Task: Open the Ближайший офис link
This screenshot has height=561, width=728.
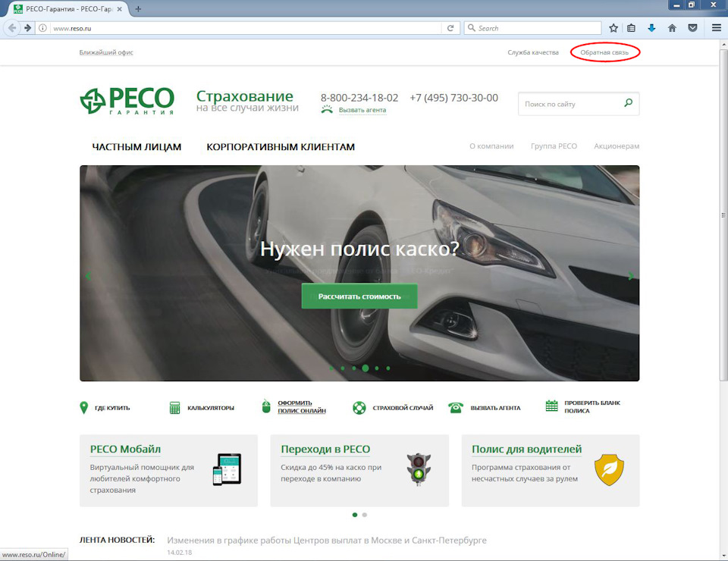Action: tap(106, 52)
